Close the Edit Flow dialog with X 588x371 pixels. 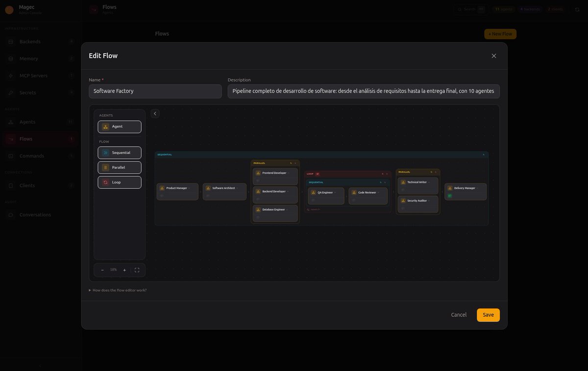(494, 56)
